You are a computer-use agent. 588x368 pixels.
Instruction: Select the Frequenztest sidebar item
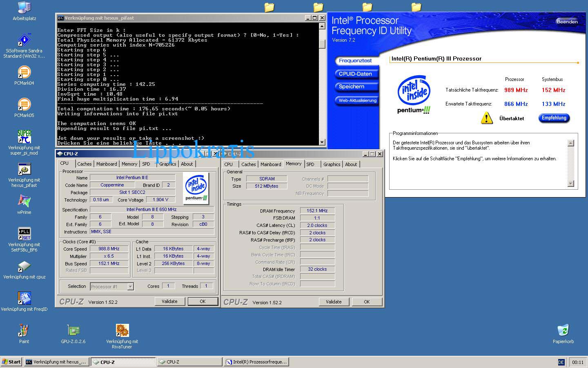[356, 61]
